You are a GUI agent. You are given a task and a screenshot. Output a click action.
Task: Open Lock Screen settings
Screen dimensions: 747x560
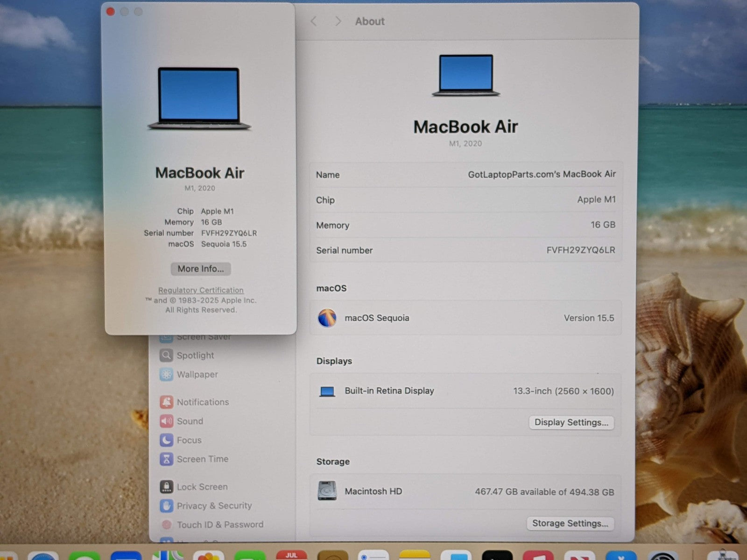pos(202,487)
